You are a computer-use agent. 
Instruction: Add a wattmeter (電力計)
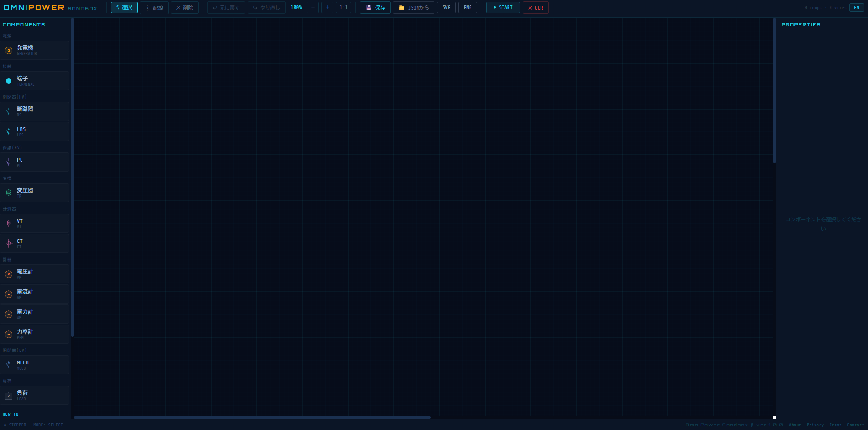pyautogui.click(x=35, y=314)
